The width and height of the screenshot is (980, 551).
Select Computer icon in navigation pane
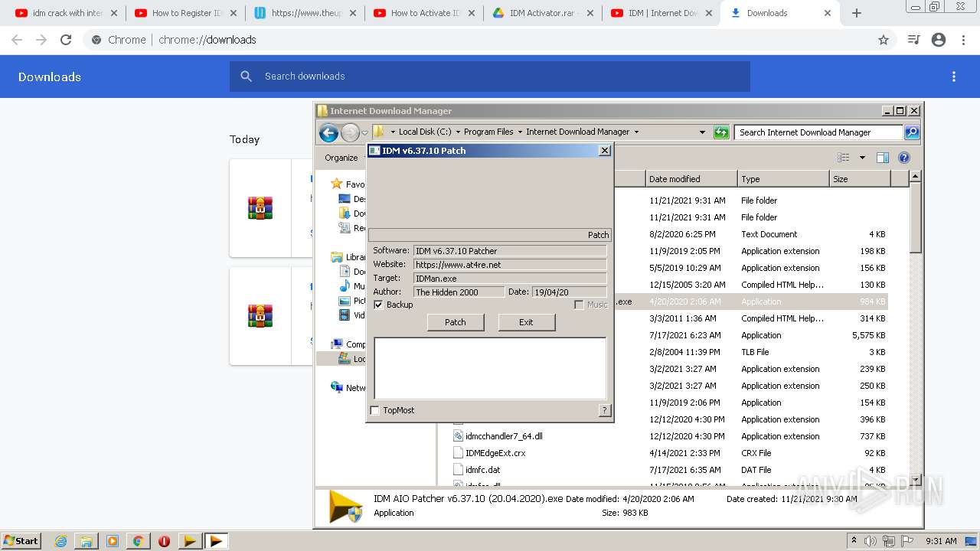point(337,344)
